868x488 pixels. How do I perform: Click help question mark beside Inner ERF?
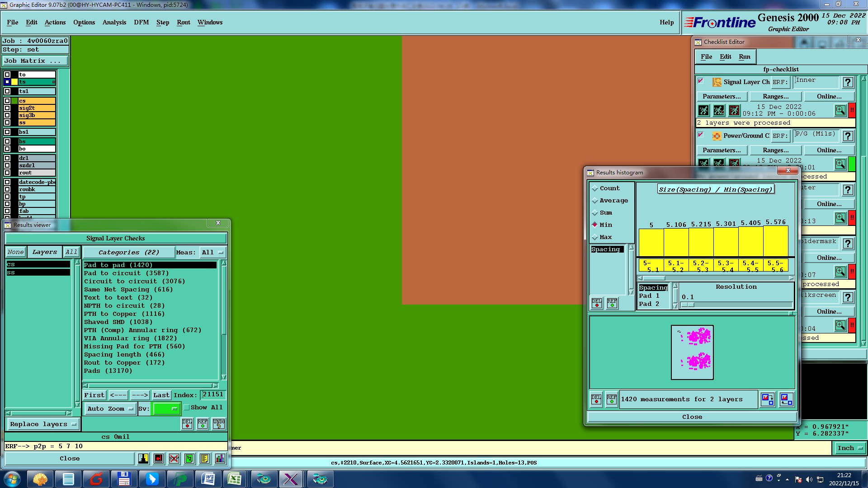[848, 82]
